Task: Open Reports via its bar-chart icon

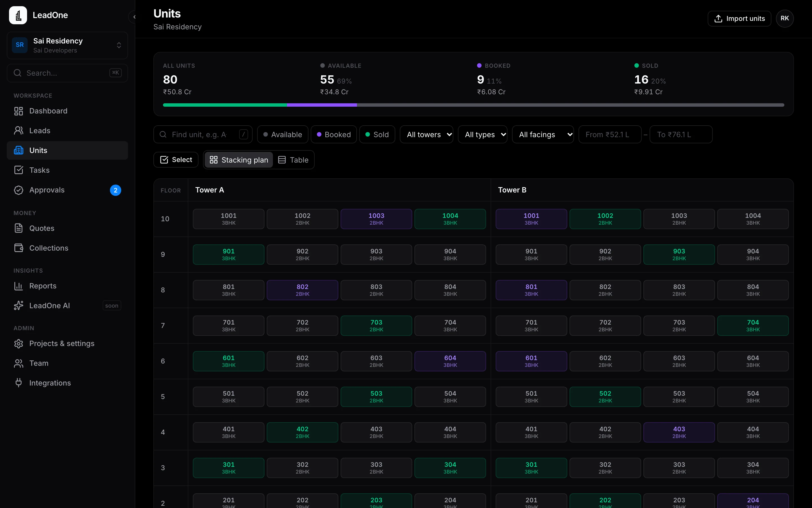Action: (19, 286)
